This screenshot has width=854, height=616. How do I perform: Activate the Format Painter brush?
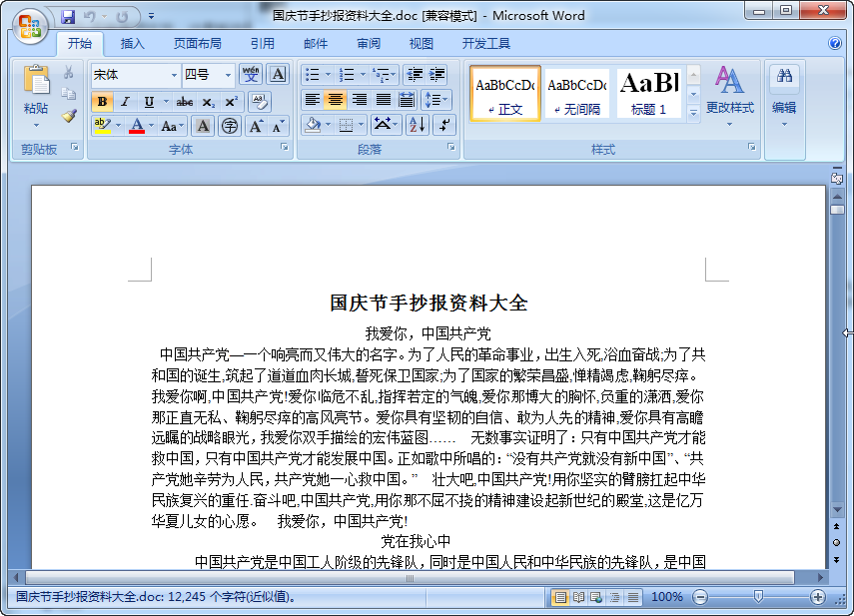tap(69, 115)
